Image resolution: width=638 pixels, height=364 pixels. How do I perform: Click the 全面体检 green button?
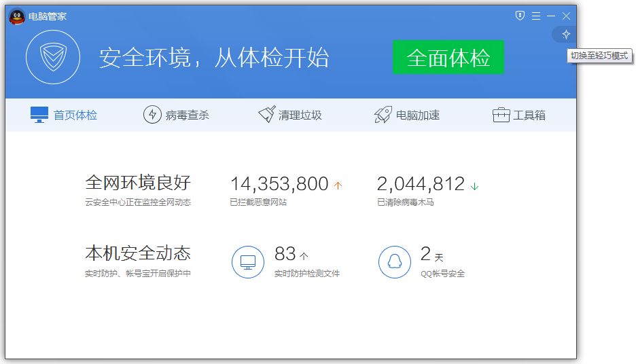(x=448, y=58)
